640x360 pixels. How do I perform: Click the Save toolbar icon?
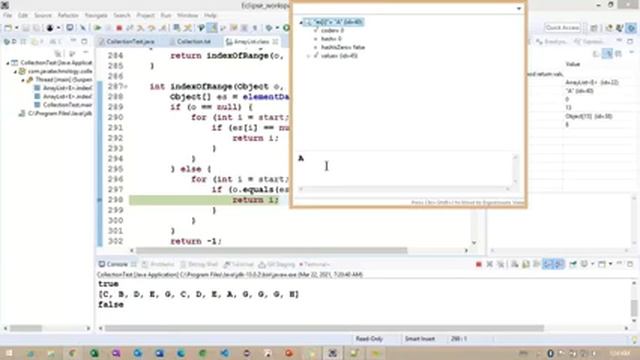pos(26,28)
